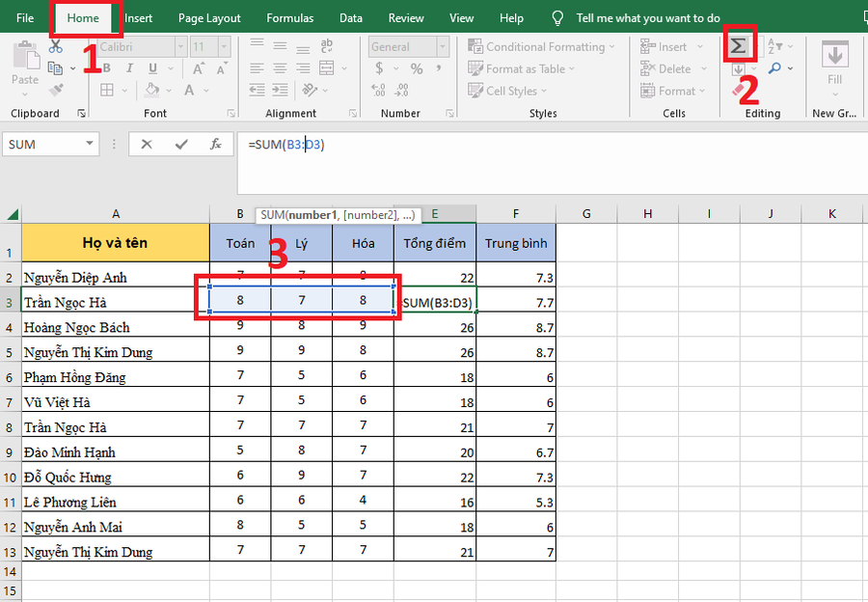The width and height of the screenshot is (868, 602).
Task: Apply Comma Style
Action: pos(439,68)
